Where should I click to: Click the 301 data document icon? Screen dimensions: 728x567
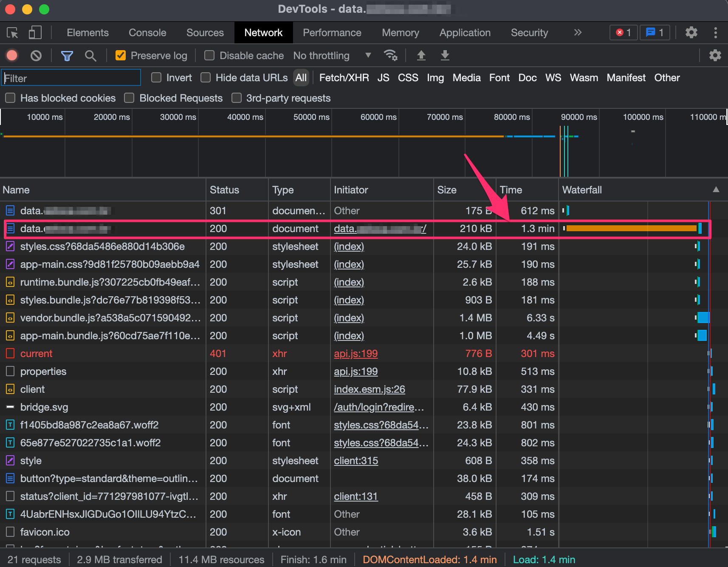[x=10, y=210]
